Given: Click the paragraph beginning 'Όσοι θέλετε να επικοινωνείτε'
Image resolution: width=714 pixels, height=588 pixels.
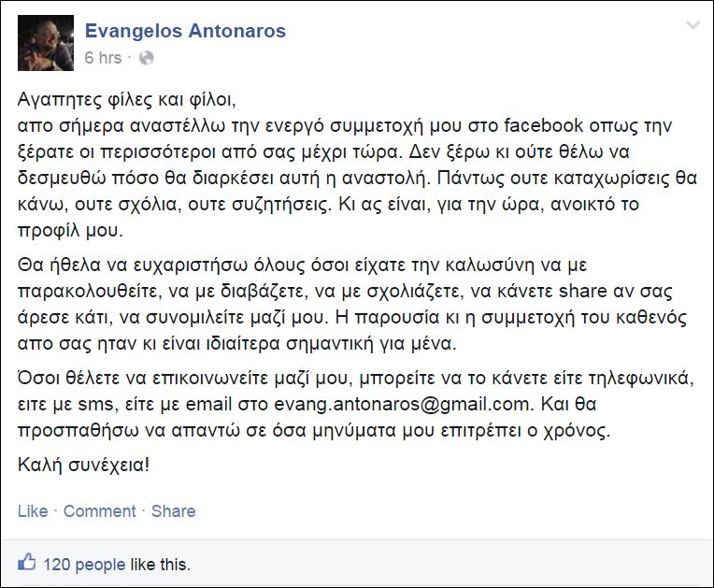Looking at the screenshot, I should click(x=356, y=405).
